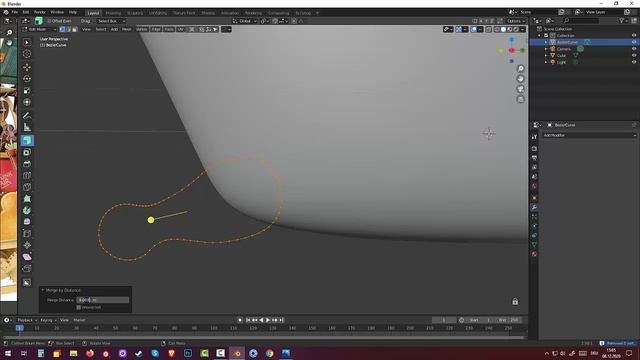Screen dimensions: 640x360
Task: Open the Playback dropdown in timeline
Action: 27,320
